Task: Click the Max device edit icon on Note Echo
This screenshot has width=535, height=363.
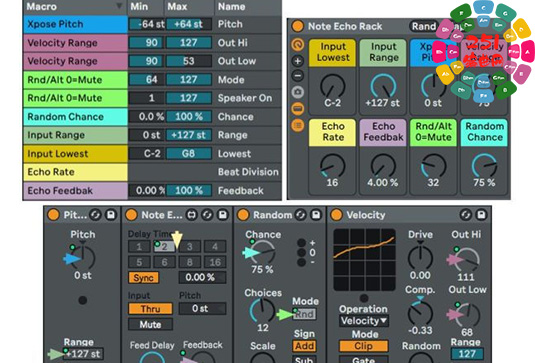Action: pos(191,215)
